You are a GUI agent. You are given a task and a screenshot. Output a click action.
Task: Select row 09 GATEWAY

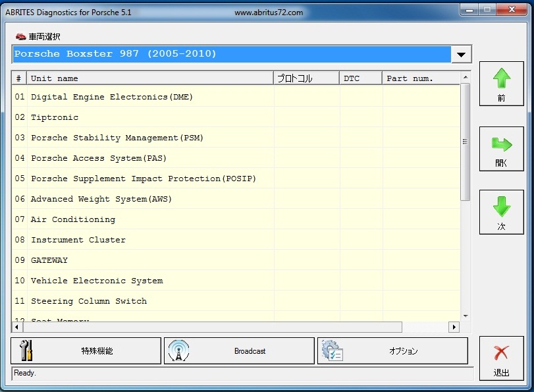(x=236, y=260)
